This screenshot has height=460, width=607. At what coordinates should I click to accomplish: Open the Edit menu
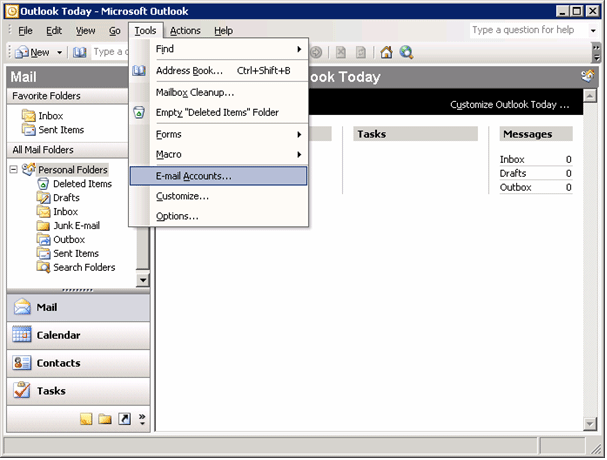pos(54,31)
